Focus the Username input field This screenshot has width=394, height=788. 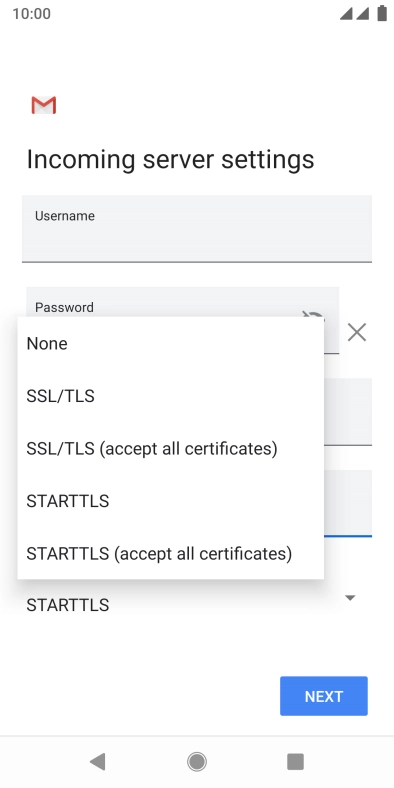click(x=197, y=229)
